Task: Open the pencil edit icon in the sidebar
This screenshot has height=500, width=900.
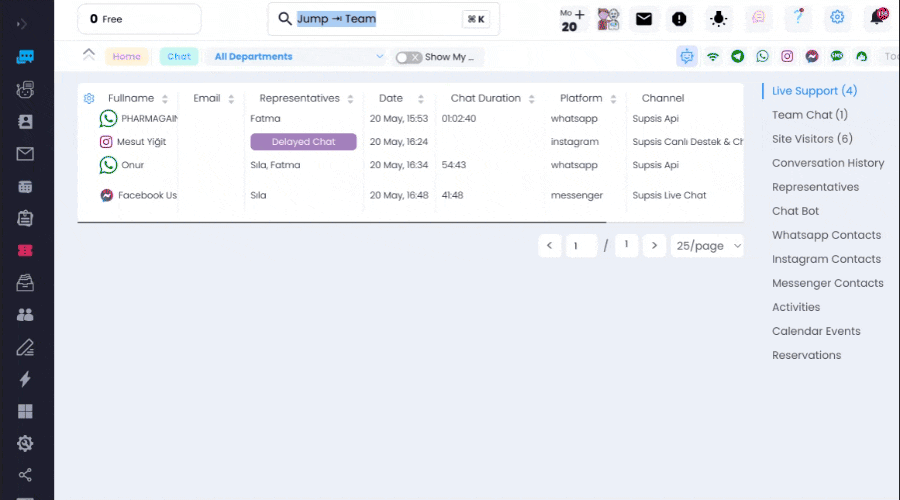Action: tap(25, 347)
